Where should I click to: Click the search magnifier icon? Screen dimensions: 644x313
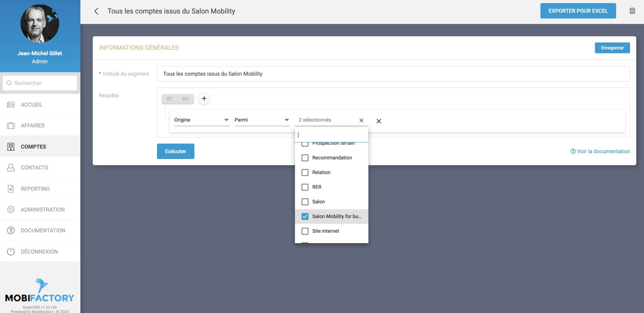click(9, 83)
